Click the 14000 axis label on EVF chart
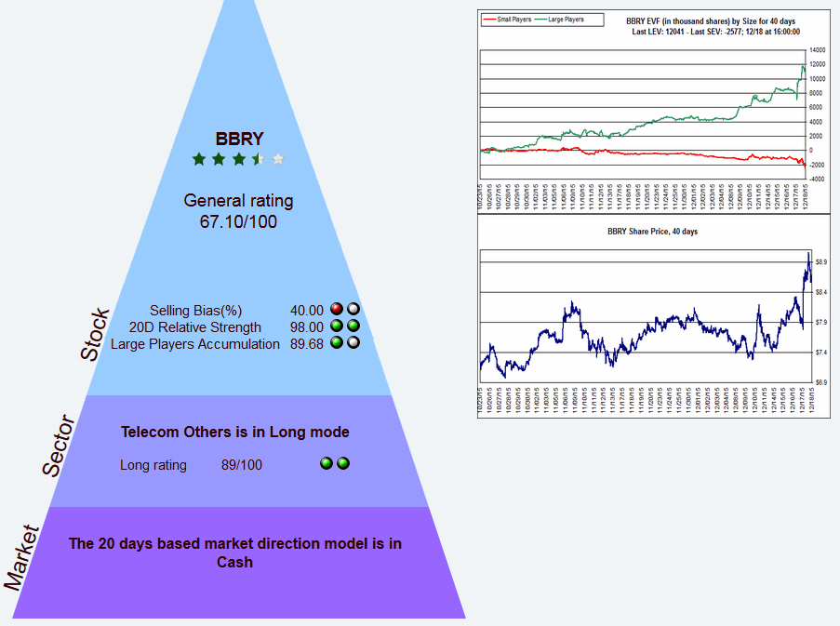The width and height of the screenshot is (840, 626). (x=818, y=50)
